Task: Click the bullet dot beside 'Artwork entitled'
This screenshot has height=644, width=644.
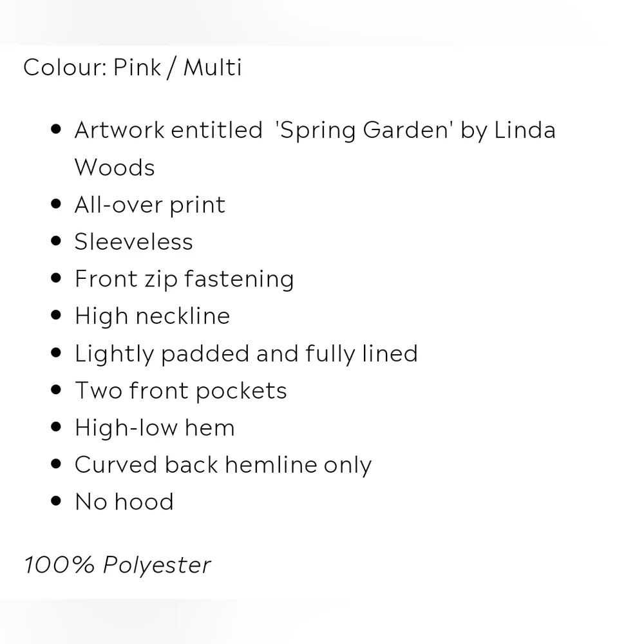Action: pyautogui.click(x=56, y=129)
